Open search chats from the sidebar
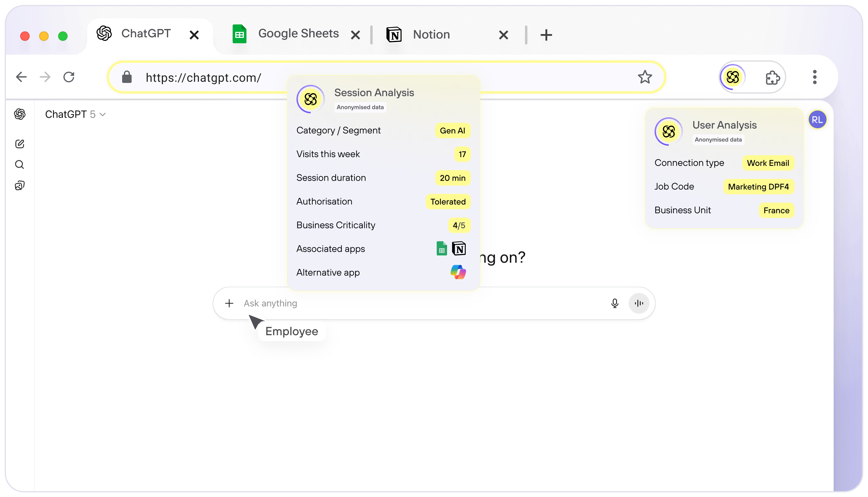 [x=20, y=165]
